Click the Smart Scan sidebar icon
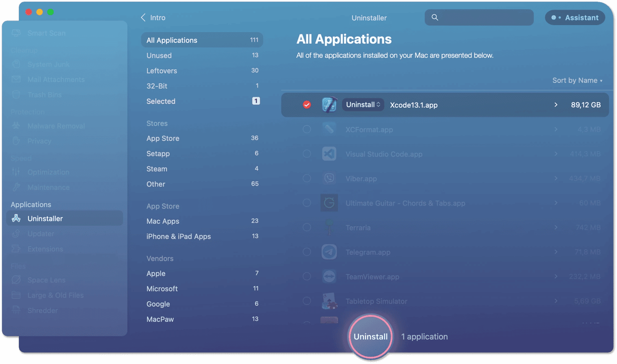 (16, 33)
